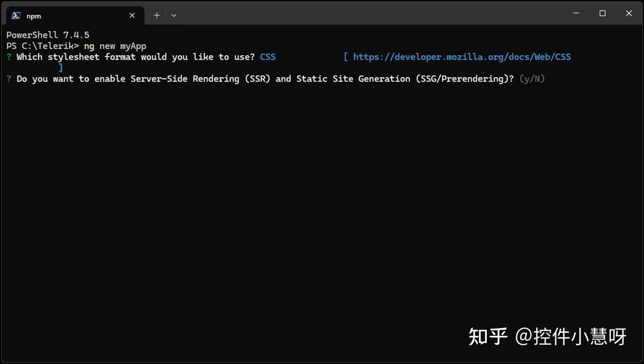Click the green question mark before the stylesheet prompt
The width and height of the screenshot is (644, 364).
[8, 56]
